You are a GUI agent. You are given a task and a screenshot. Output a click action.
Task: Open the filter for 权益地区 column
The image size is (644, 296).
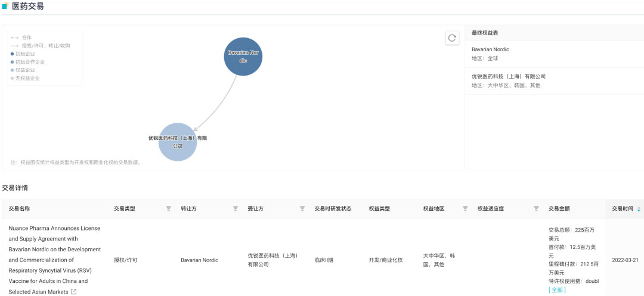click(x=465, y=209)
